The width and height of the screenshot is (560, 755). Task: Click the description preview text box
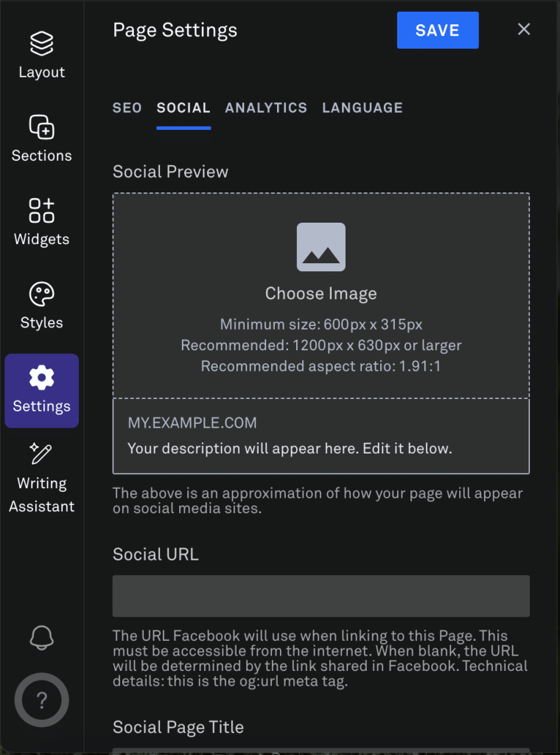[321, 434]
